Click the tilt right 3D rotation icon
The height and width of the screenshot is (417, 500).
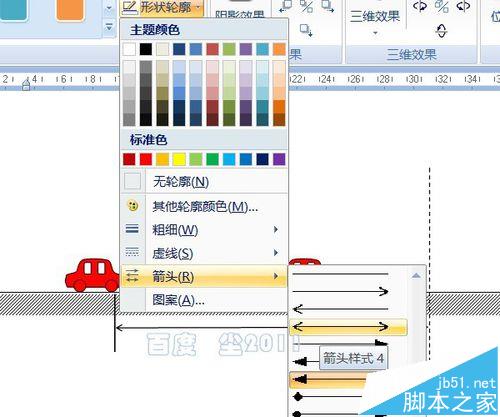[x=463, y=7]
